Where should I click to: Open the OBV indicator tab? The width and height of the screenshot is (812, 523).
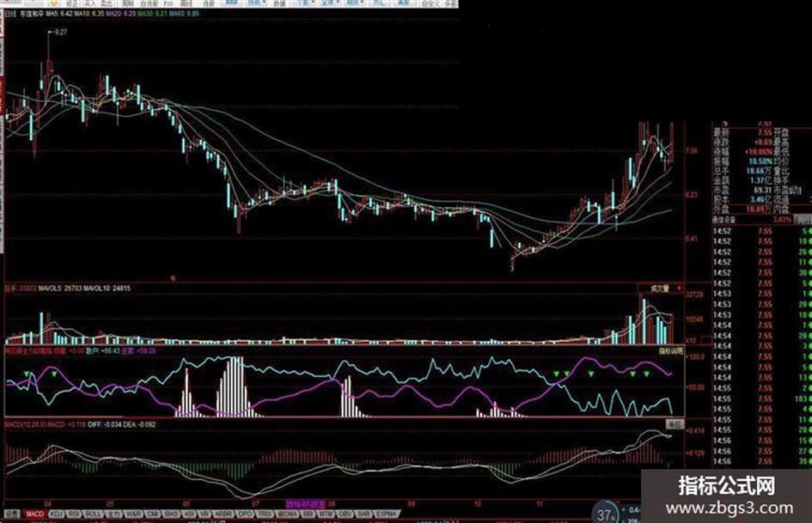coord(345,514)
